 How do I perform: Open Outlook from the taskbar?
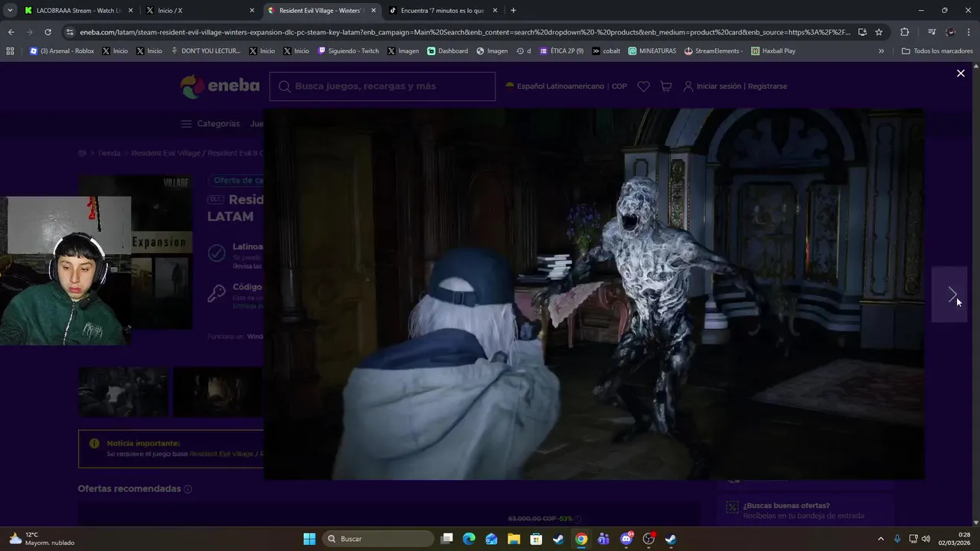pyautogui.click(x=492, y=539)
